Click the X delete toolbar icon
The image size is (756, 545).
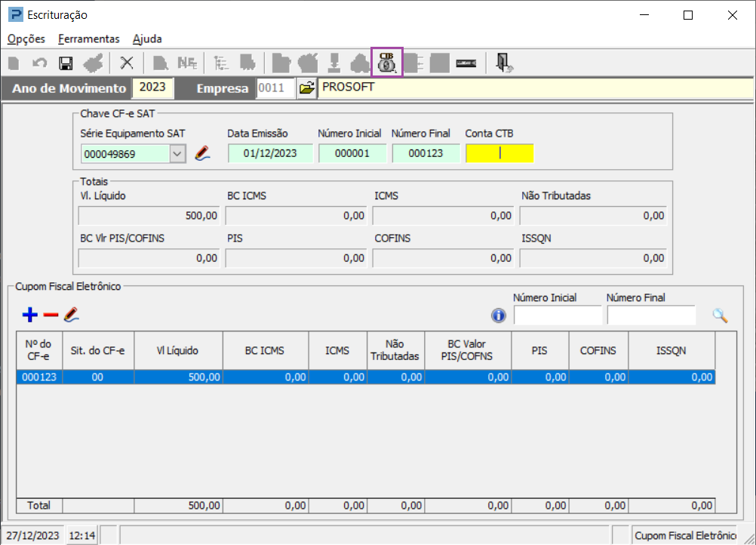pos(126,63)
